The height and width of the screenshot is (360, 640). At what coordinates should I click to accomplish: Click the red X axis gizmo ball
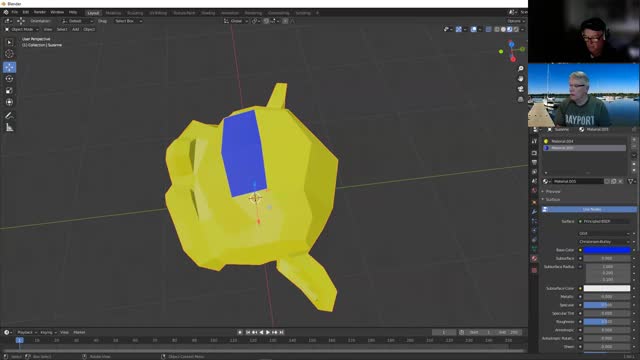click(x=513, y=59)
